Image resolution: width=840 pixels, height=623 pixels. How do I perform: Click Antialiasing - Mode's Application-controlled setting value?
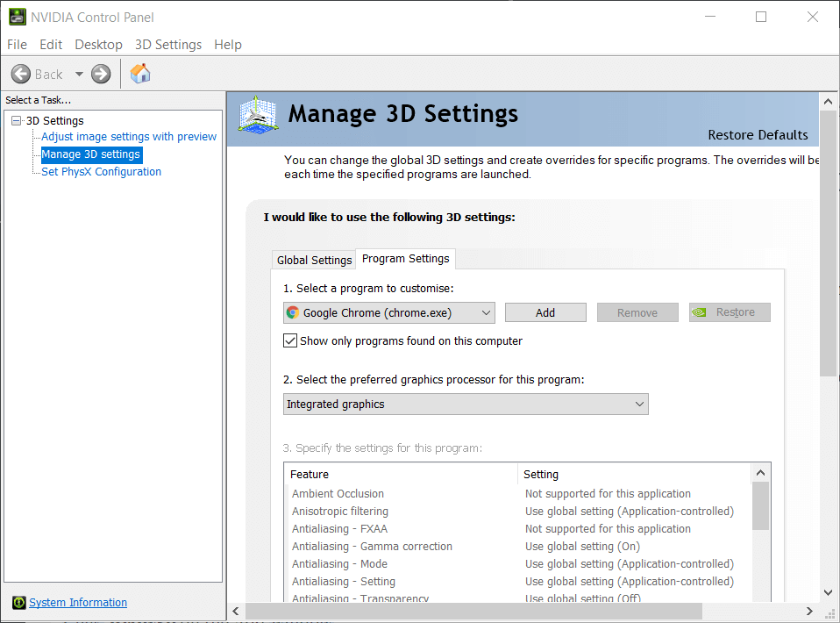click(630, 564)
